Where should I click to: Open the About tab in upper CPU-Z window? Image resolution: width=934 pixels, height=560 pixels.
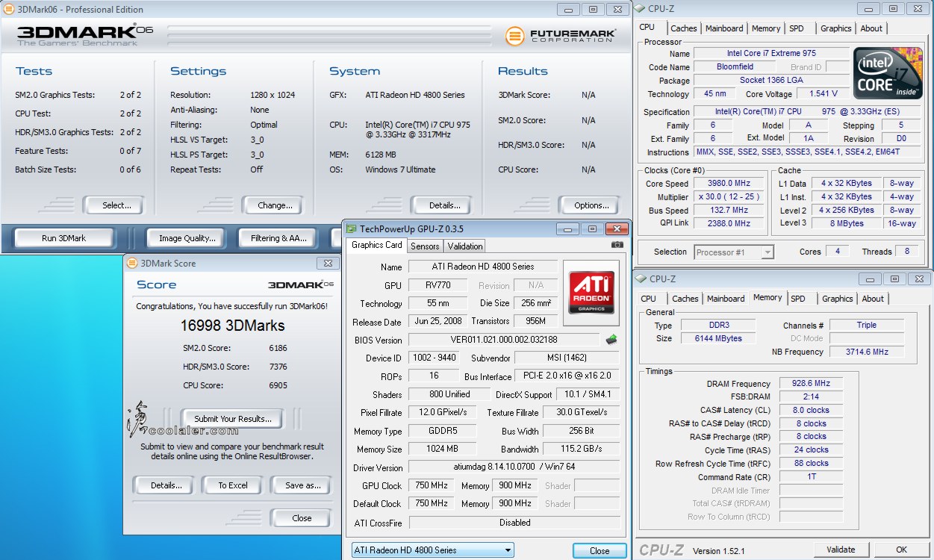871,28
